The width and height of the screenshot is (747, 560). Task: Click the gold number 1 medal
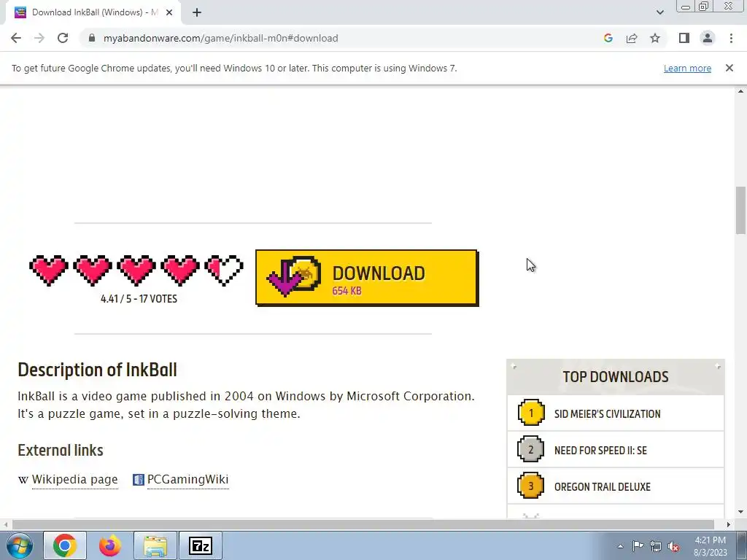point(531,413)
